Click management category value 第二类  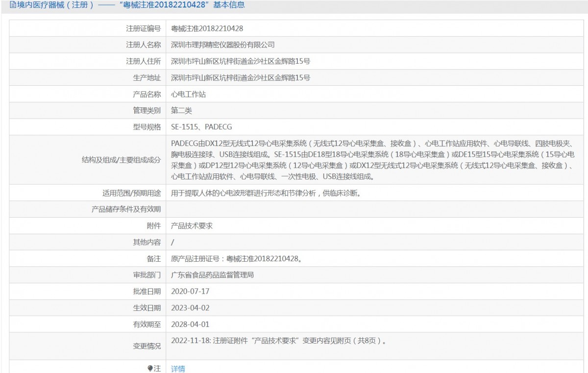click(x=181, y=110)
